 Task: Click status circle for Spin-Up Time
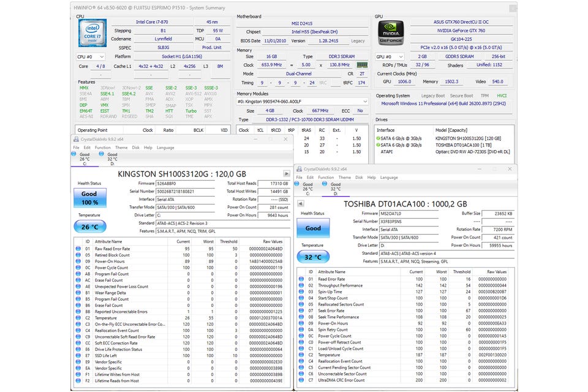[x=301, y=292]
